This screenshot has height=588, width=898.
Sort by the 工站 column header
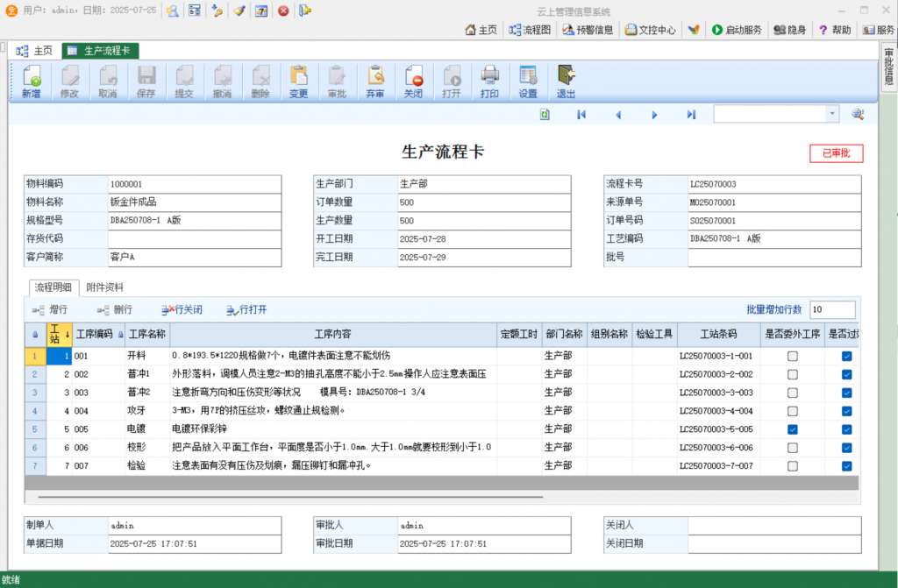[x=59, y=335]
